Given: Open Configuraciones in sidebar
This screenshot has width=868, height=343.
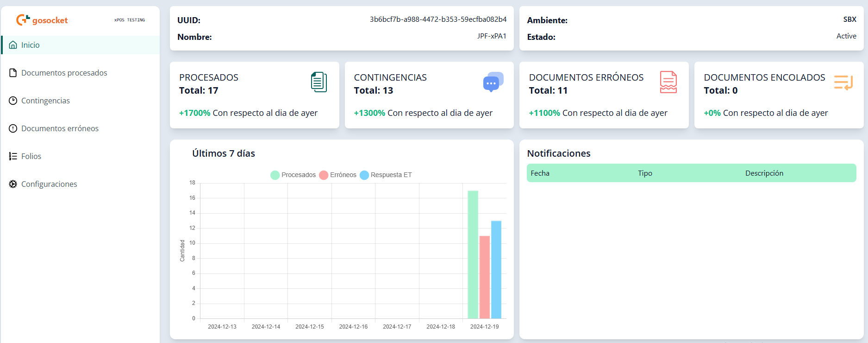Looking at the screenshot, I should tap(81, 184).
